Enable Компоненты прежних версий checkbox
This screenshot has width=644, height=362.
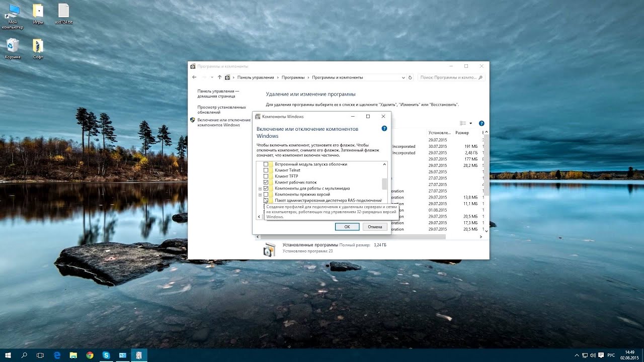(x=266, y=195)
